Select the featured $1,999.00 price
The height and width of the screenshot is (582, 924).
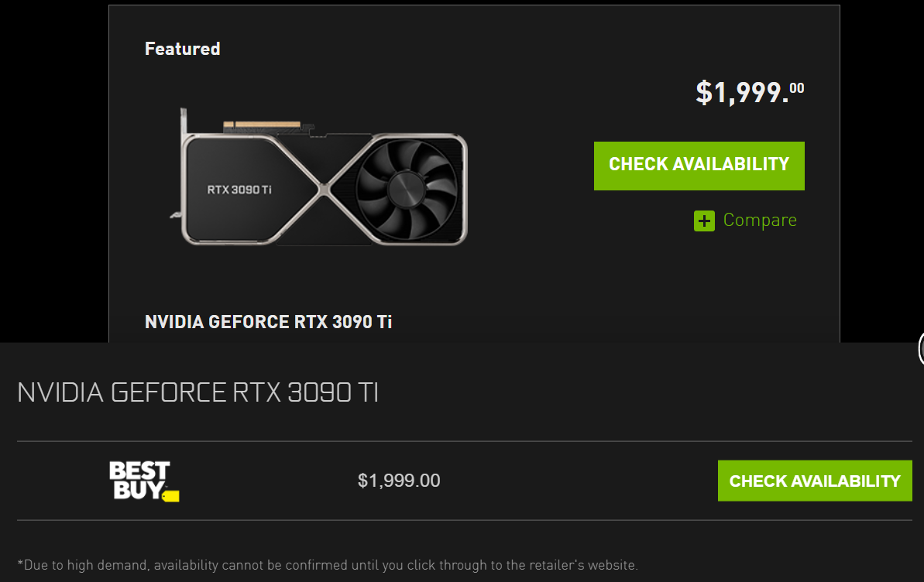(748, 89)
